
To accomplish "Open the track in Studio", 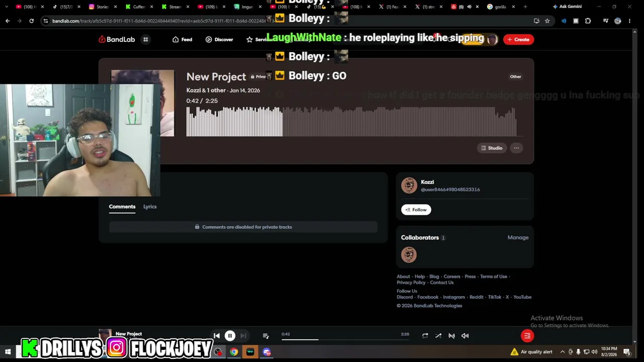I will pos(492,148).
